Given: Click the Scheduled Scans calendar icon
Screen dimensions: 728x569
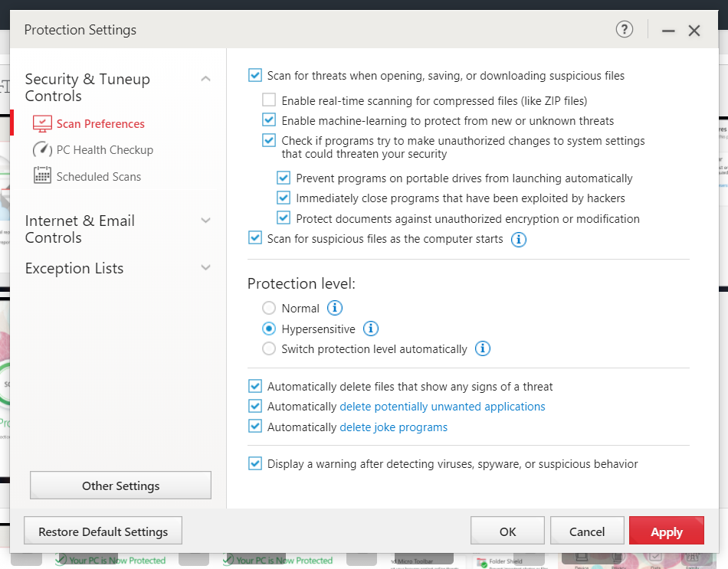Looking at the screenshot, I should (42, 176).
